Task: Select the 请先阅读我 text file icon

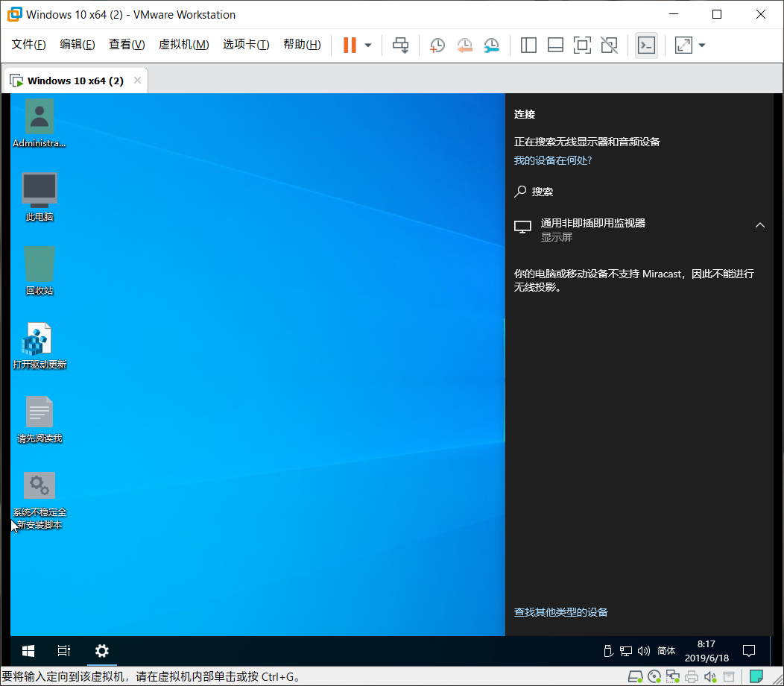Action: pyautogui.click(x=39, y=419)
